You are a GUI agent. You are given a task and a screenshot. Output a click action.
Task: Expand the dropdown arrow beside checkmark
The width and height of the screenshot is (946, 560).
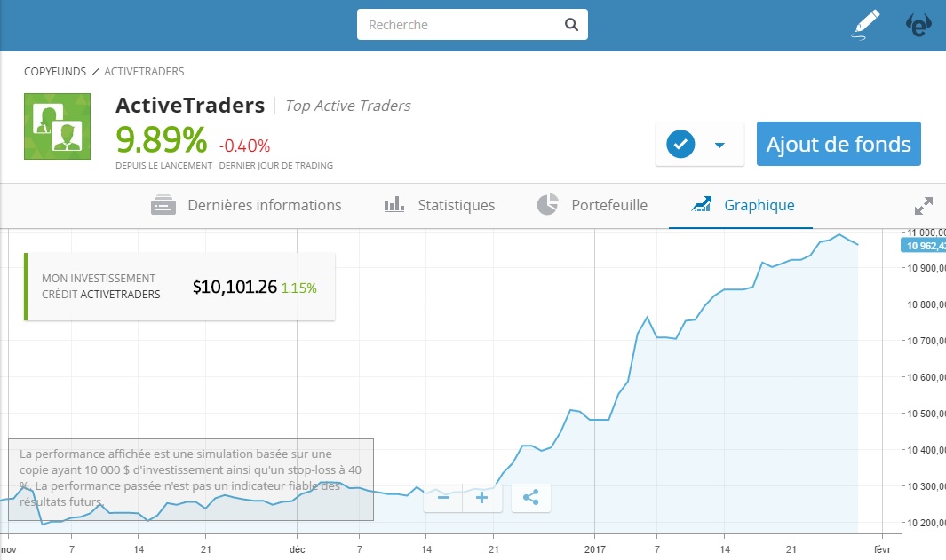tap(719, 145)
